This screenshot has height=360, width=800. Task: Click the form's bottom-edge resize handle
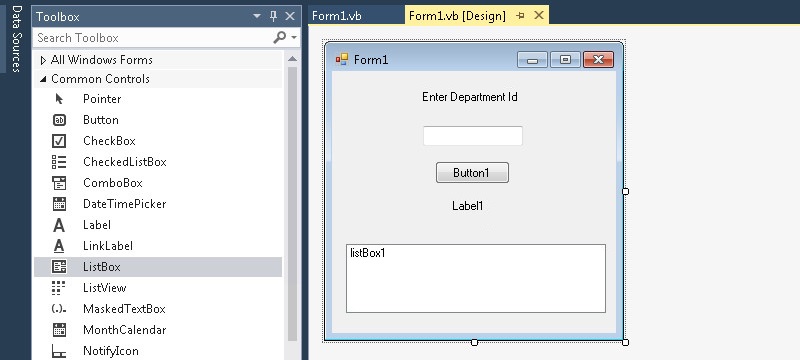[474, 342]
